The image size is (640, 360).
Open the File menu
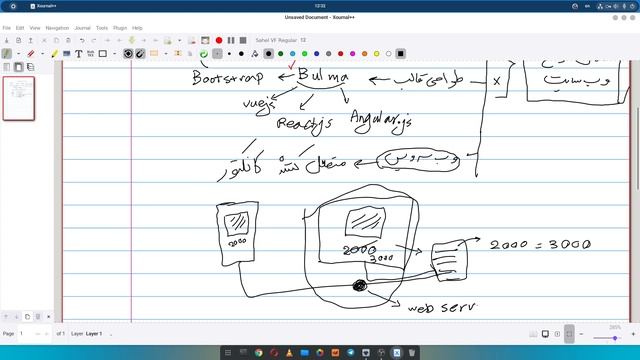click(7, 28)
